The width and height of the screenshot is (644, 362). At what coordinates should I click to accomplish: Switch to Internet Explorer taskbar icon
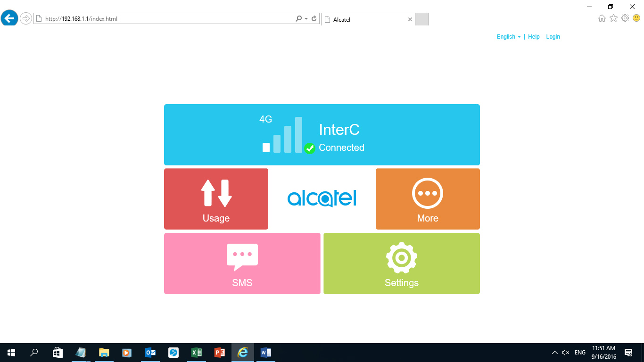click(243, 353)
